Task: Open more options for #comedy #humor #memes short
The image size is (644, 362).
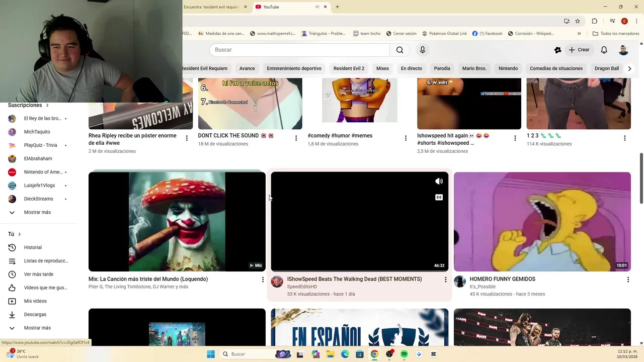Action: coord(406,138)
